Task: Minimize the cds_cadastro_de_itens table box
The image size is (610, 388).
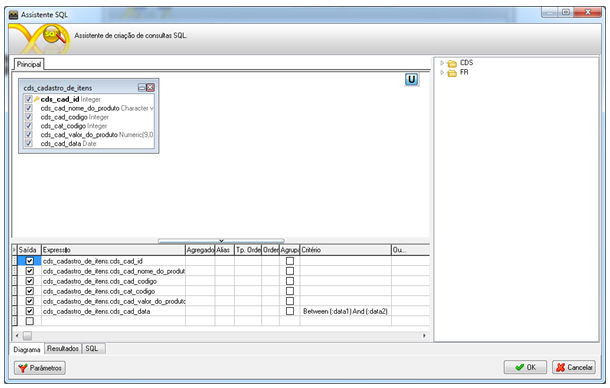Action: click(x=142, y=88)
